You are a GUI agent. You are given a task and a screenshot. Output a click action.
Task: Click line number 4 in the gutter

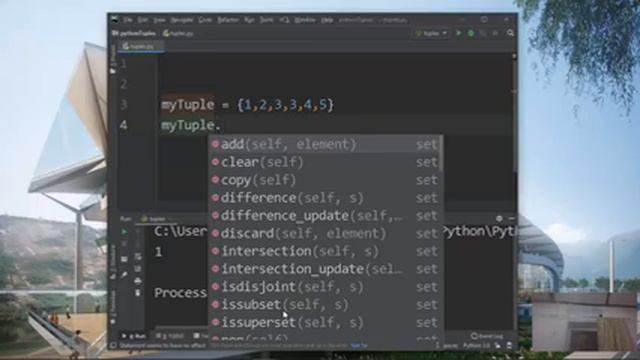tap(124, 125)
